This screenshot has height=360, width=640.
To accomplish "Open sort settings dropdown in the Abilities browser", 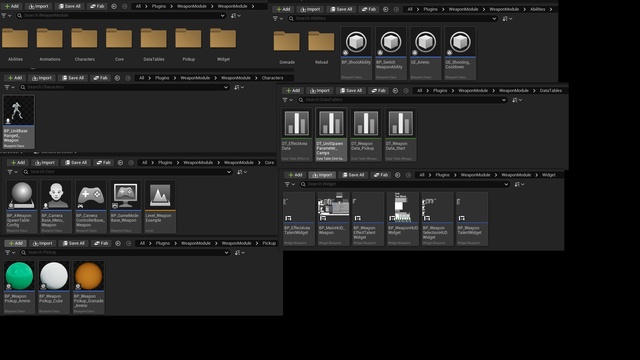I will pos(507,18).
